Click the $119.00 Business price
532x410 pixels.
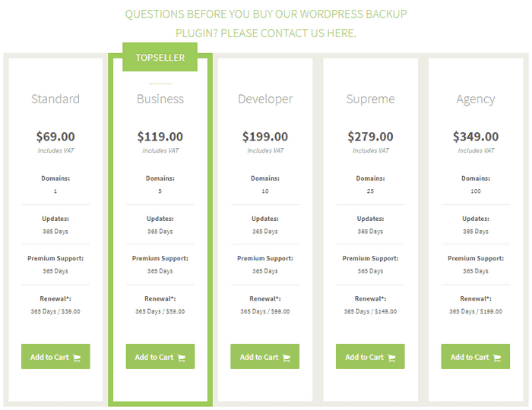pos(160,137)
